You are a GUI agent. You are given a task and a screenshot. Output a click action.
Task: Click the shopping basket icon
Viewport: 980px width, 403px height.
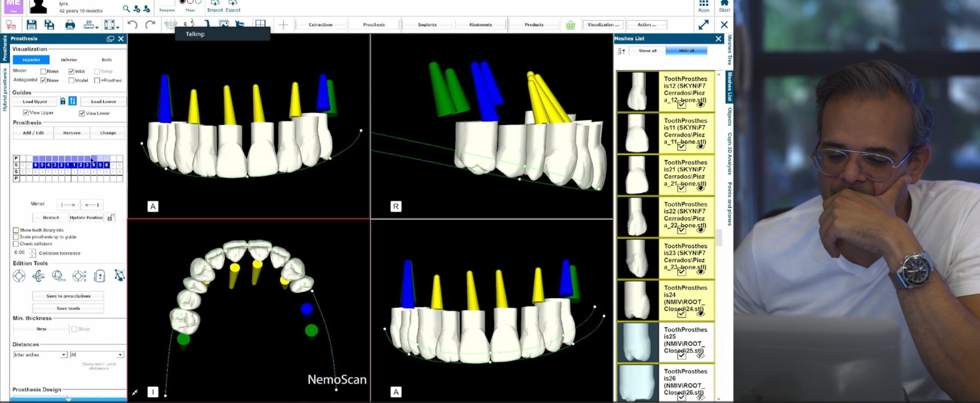(570, 25)
